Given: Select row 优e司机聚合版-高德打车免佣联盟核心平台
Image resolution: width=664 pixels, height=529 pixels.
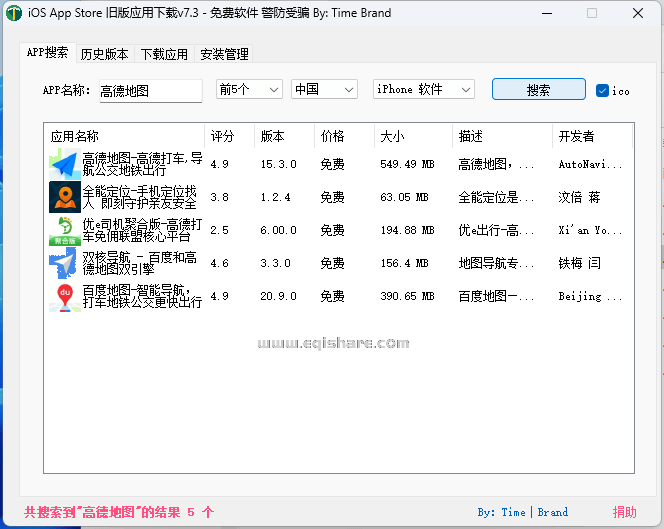Looking at the screenshot, I should [x=339, y=230].
